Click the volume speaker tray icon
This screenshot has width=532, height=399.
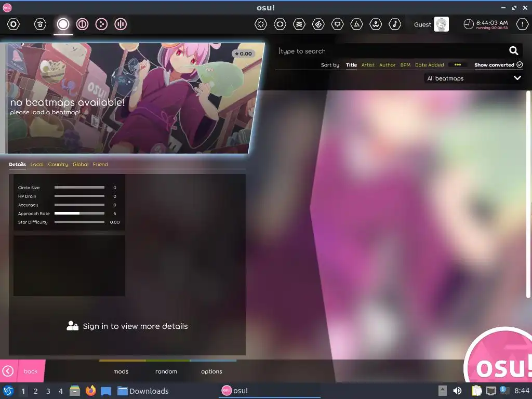(x=457, y=391)
